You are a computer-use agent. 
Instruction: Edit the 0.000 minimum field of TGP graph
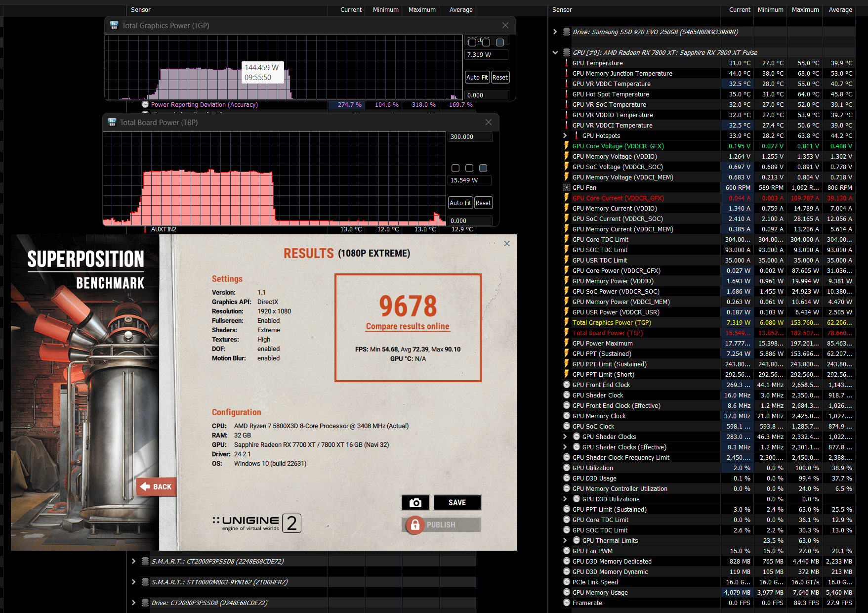pyautogui.click(x=487, y=95)
